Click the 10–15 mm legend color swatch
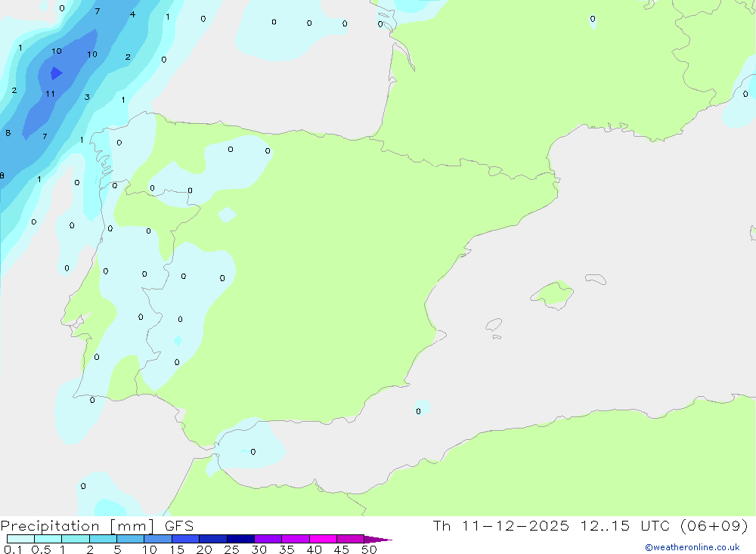 tap(158, 539)
